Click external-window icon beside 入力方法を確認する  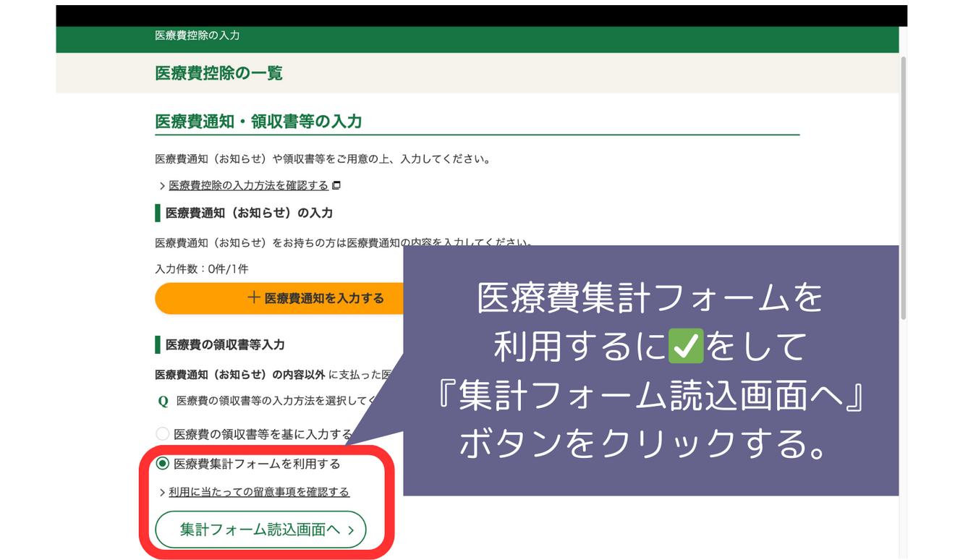point(336,185)
